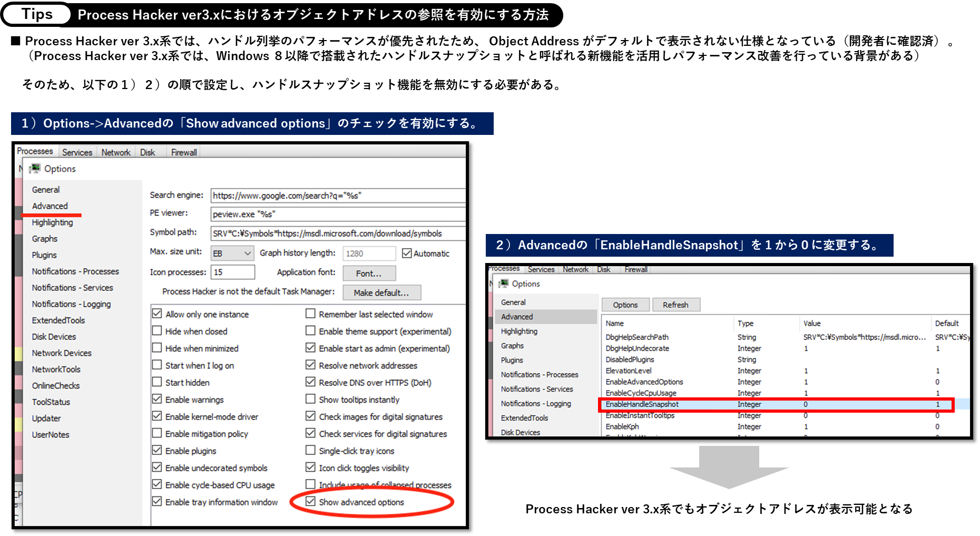Select Advanced in the left Options sidebar
Screen dimensions: 980x536
(50, 206)
